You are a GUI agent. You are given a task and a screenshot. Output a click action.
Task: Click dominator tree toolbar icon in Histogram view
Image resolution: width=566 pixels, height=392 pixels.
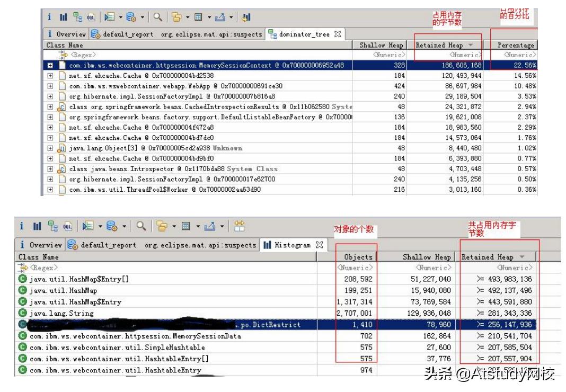(x=51, y=227)
